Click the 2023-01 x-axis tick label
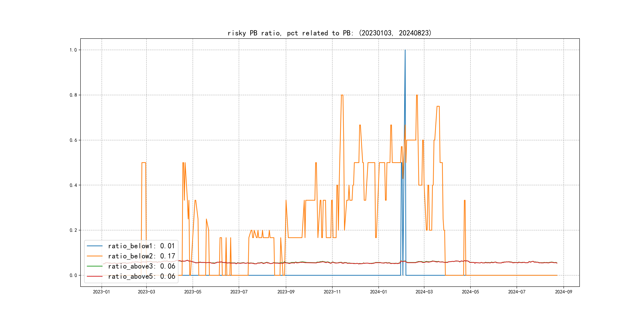 [102, 292]
